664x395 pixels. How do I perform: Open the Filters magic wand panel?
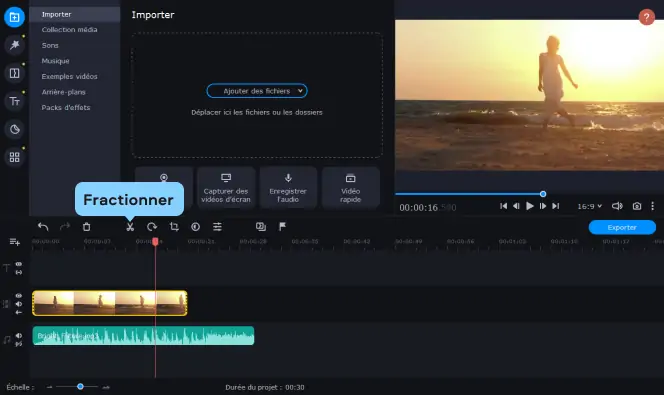(14, 45)
